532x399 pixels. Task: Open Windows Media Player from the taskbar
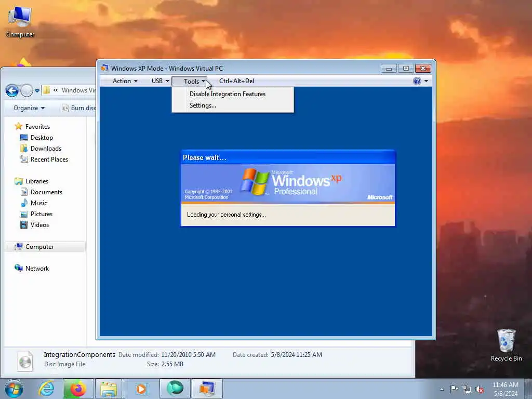point(141,389)
